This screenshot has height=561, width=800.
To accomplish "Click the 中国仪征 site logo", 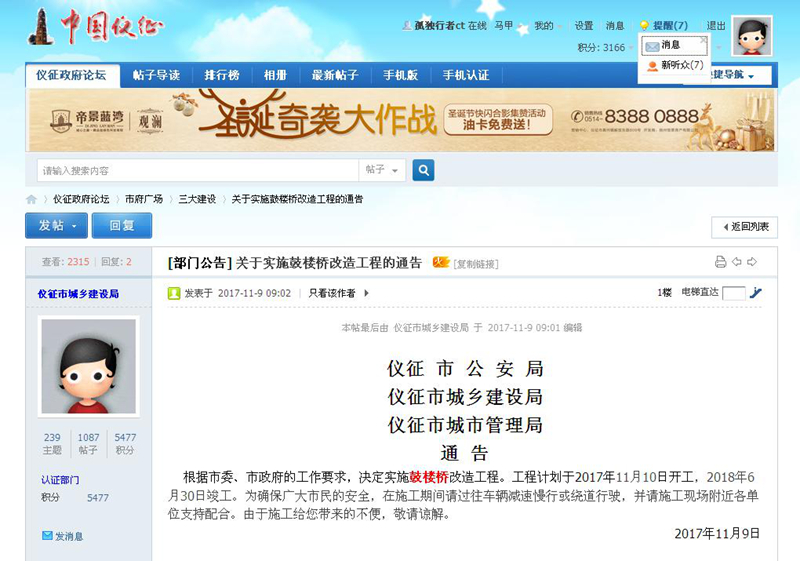I will 95,27.
